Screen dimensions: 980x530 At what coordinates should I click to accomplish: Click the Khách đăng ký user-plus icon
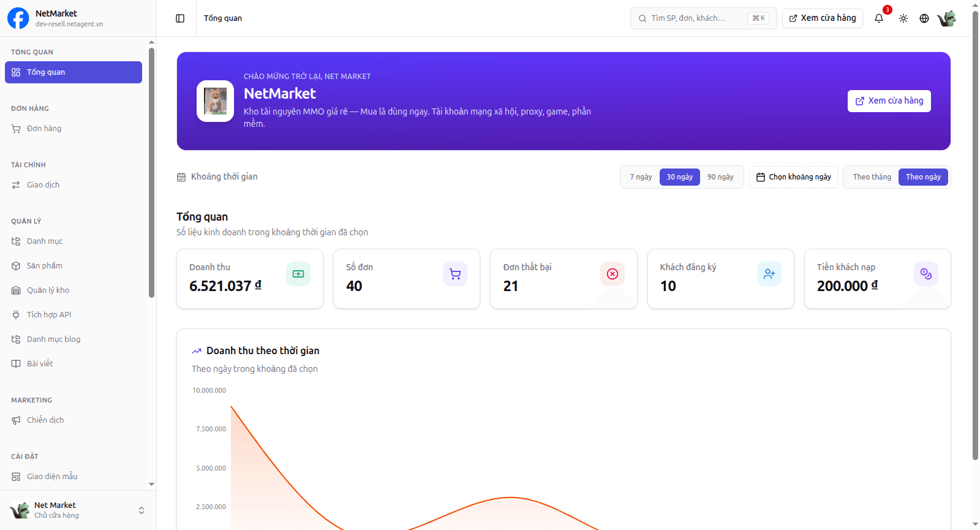point(769,274)
